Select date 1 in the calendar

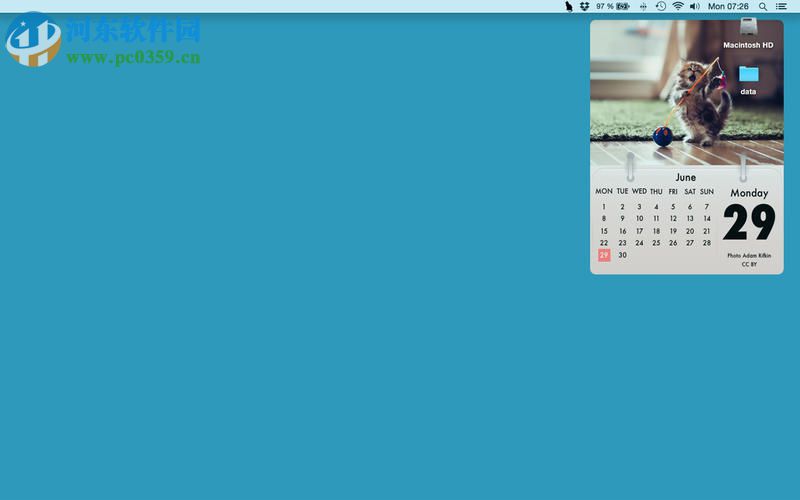(604, 207)
